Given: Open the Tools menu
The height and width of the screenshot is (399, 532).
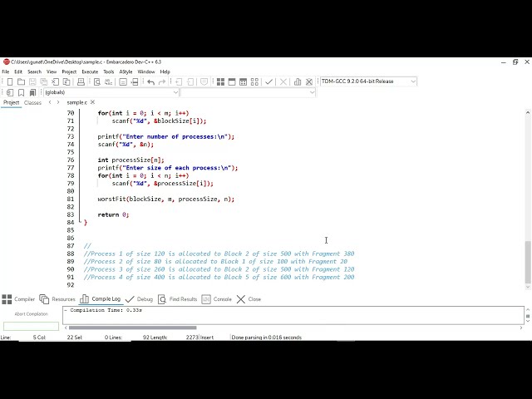Looking at the screenshot, I should tap(109, 72).
